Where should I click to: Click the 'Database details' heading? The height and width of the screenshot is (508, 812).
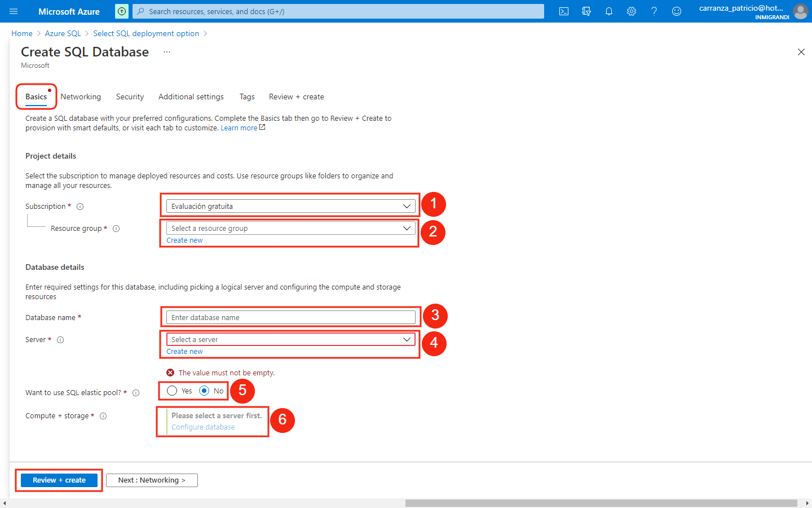[x=55, y=268]
